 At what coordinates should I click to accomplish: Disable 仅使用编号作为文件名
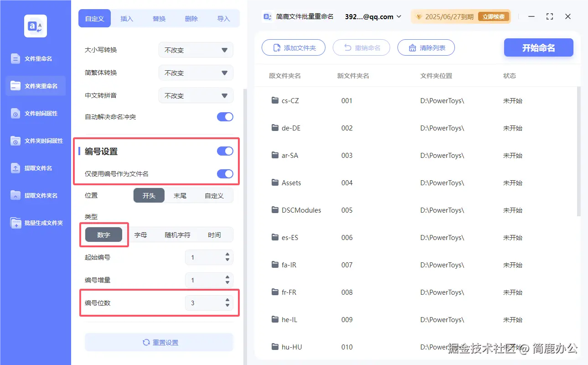(x=225, y=174)
